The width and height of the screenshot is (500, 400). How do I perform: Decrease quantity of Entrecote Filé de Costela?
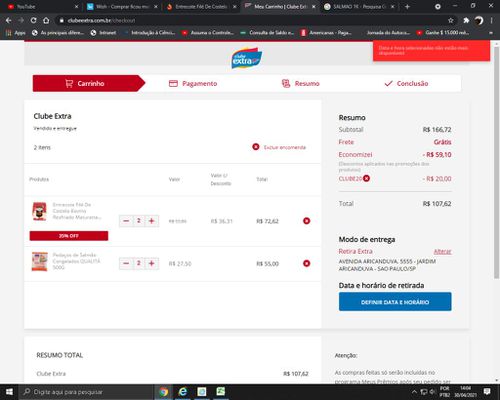tap(126, 221)
